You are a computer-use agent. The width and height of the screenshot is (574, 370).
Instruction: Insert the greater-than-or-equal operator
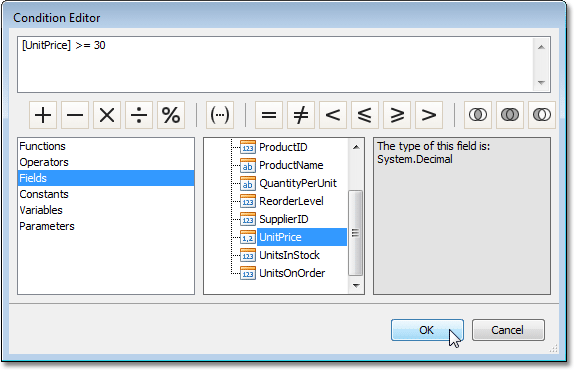pos(397,115)
